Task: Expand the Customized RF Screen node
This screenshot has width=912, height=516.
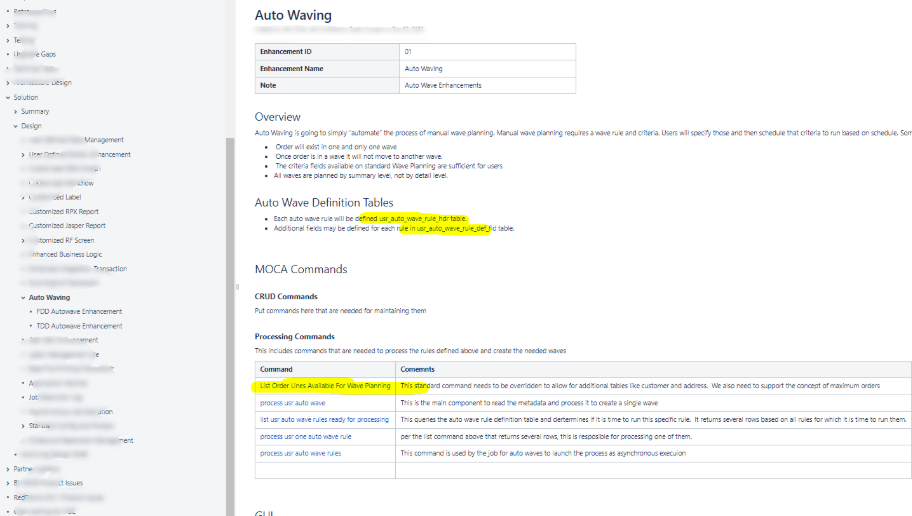Action: pyautogui.click(x=23, y=241)
